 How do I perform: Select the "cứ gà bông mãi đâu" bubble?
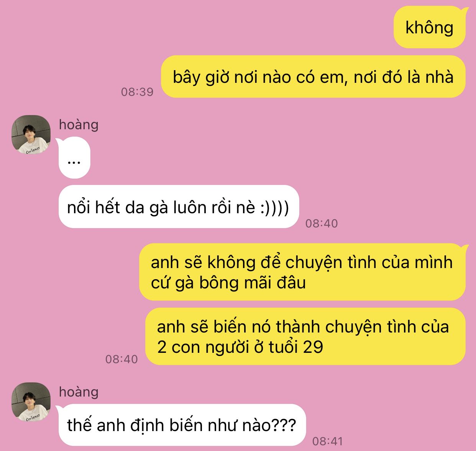(302, 272)
